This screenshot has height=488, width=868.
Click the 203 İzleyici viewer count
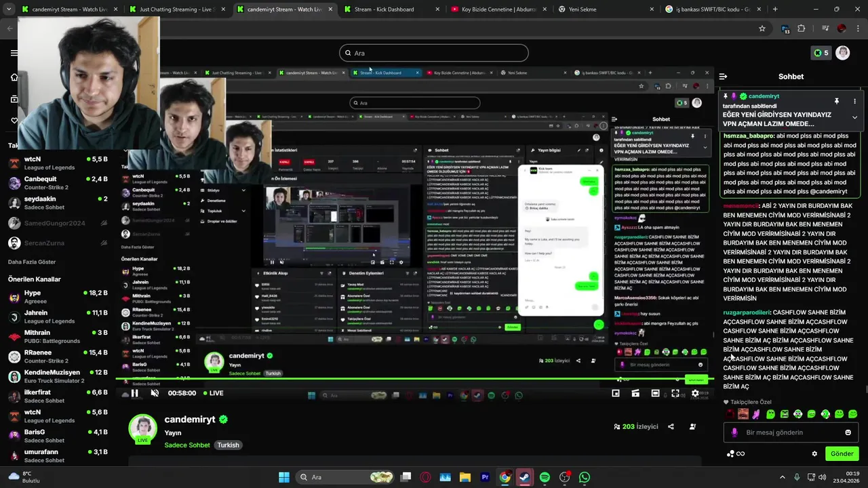(x=636, y=426)
